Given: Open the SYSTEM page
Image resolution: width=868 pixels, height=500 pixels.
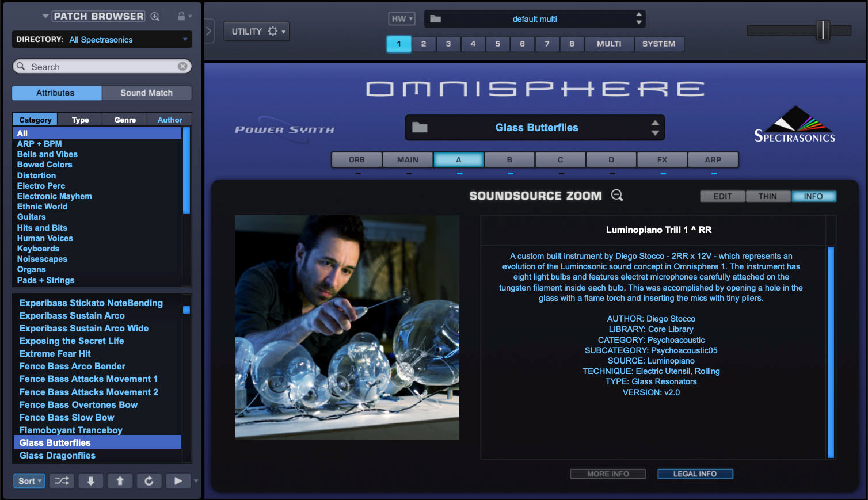Looking at the screenshot, I should pyautogui.click(x=659, y=44).
